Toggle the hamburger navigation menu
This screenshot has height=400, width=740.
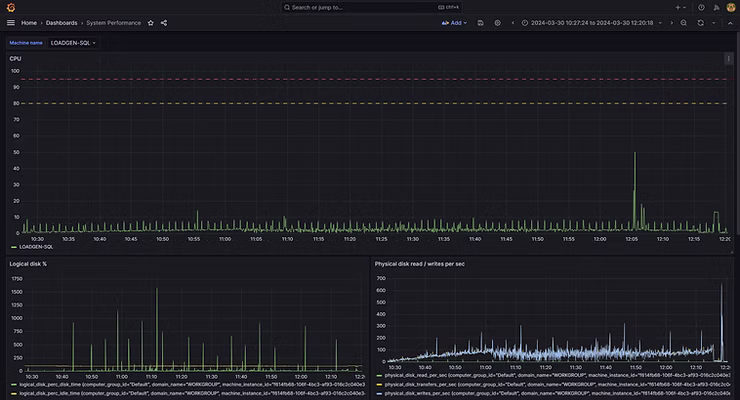(11, 23)
